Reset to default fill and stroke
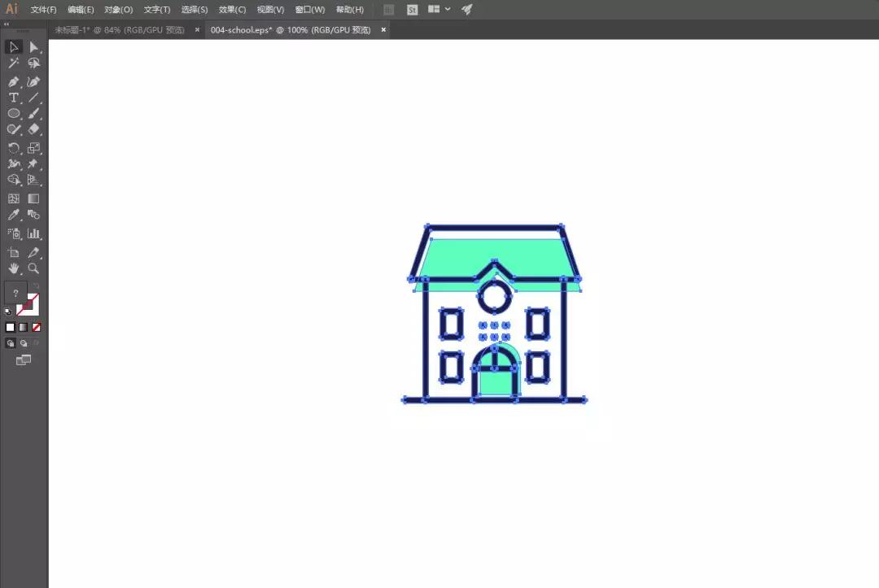The image size is (879, 588). click(7, 311)
